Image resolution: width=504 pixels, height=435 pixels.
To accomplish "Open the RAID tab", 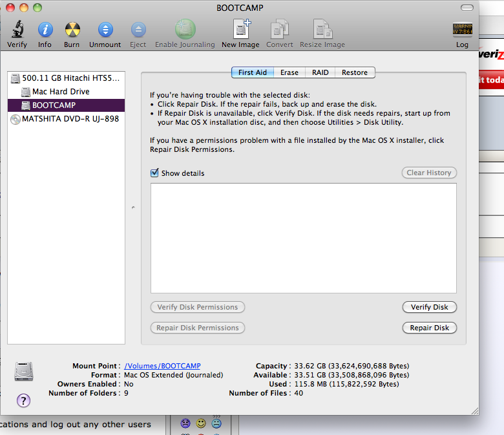I will [x=320, y=72].
